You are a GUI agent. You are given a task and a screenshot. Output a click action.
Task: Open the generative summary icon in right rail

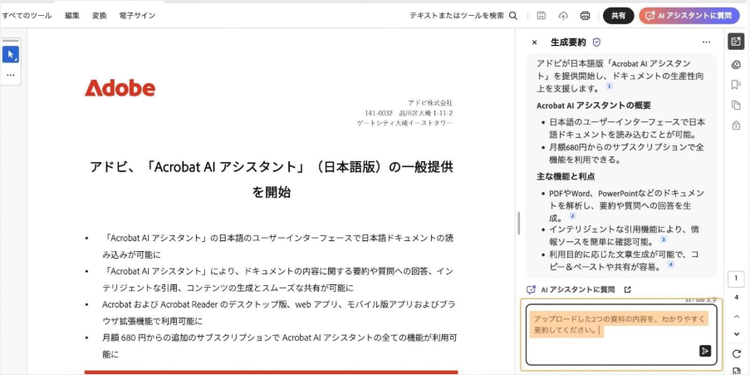(x=736, y=42)
